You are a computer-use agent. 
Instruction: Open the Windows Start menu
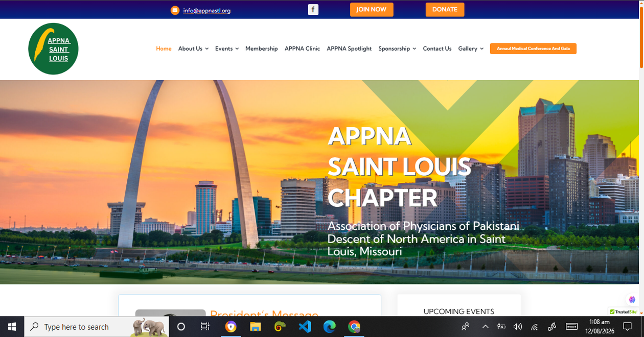click(x=12, y=327)
